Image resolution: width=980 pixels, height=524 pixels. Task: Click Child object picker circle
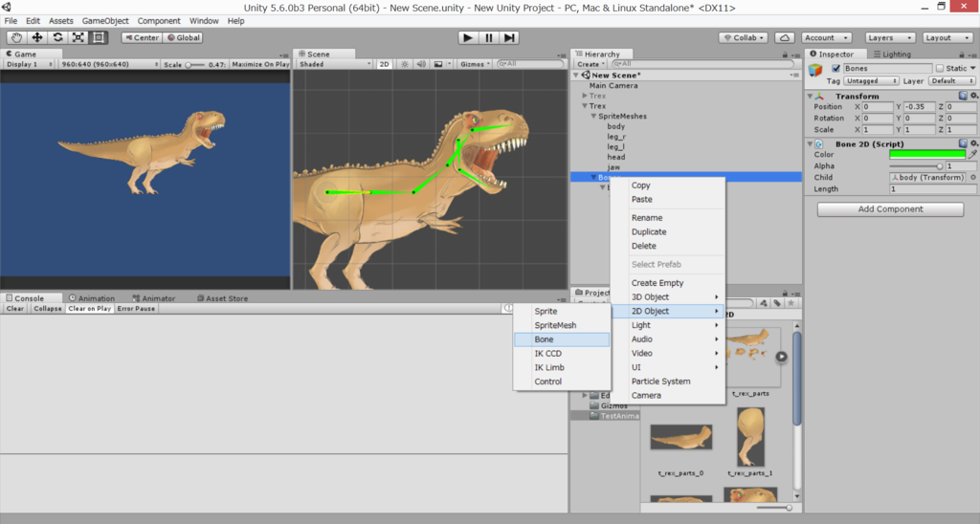tap(973, 177)
